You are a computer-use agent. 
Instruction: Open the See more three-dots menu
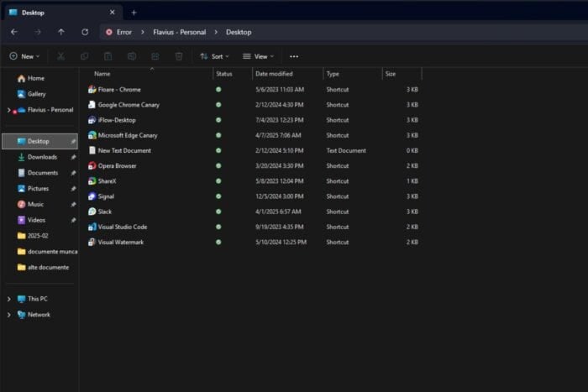293,56
